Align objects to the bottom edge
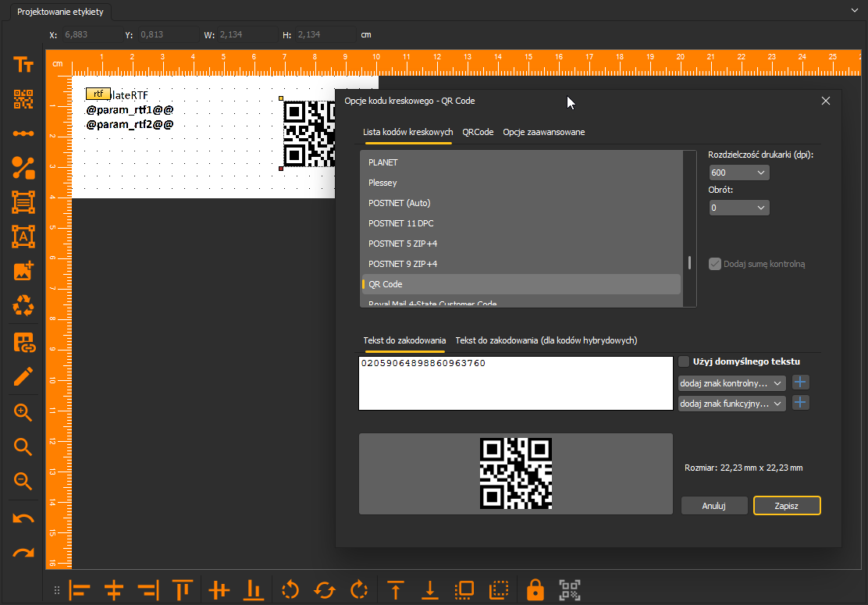The height and width of the screenshot is (605, 868). pyautogui.click(x=253, y=590)
